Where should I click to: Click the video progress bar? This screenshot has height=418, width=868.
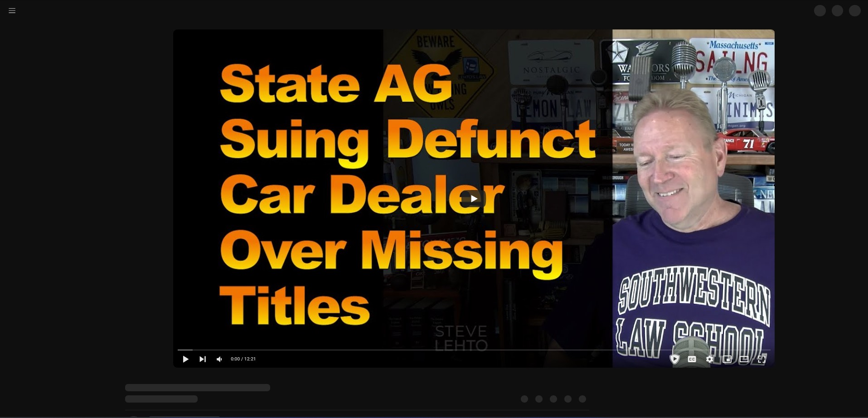(x=474, y=350)
